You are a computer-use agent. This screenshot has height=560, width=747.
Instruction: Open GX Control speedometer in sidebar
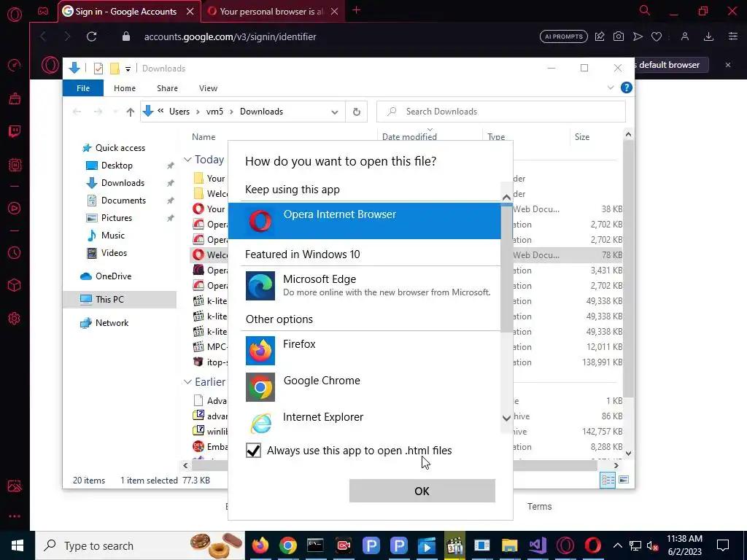pyautogui.click(x=15, y=65)
